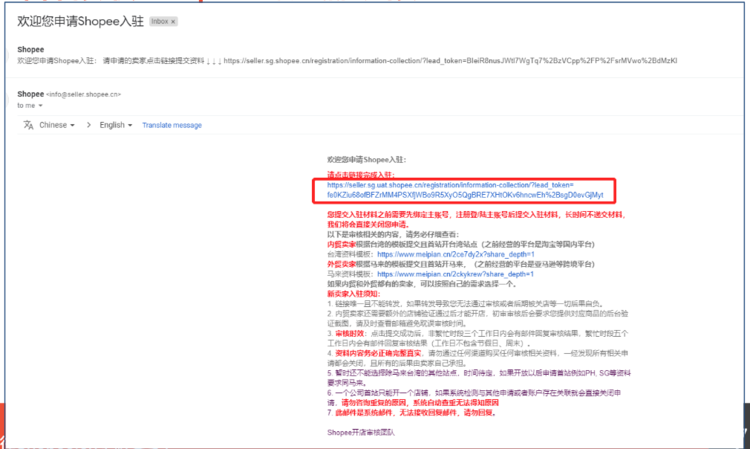Image resolution: width=750 pixels, height=449 pixels.
Task: Open the meipian.cn/2ce7dy2x Taiwan template link
Action: [456, 254]
